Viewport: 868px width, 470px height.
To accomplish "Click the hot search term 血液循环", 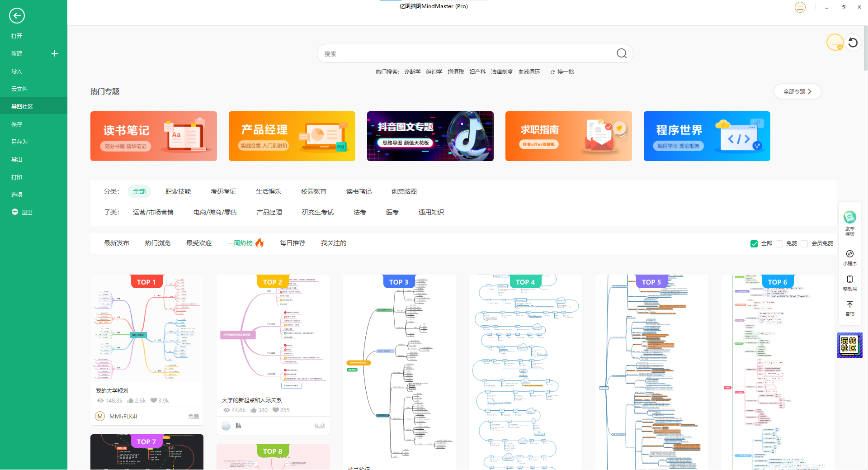I will click(529, 72).
